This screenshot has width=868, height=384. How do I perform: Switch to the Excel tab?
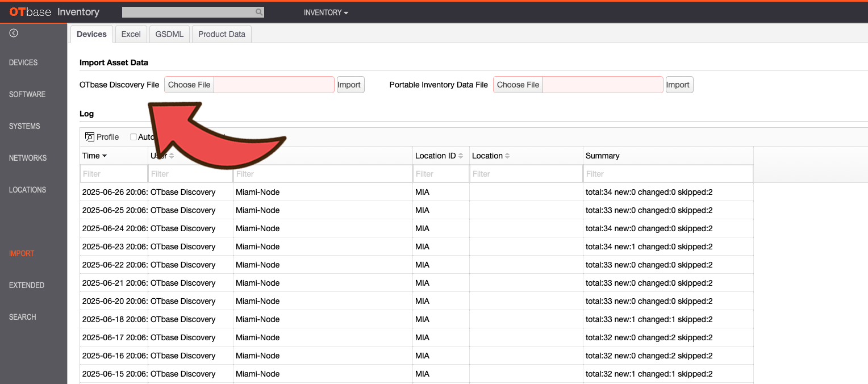131,34
